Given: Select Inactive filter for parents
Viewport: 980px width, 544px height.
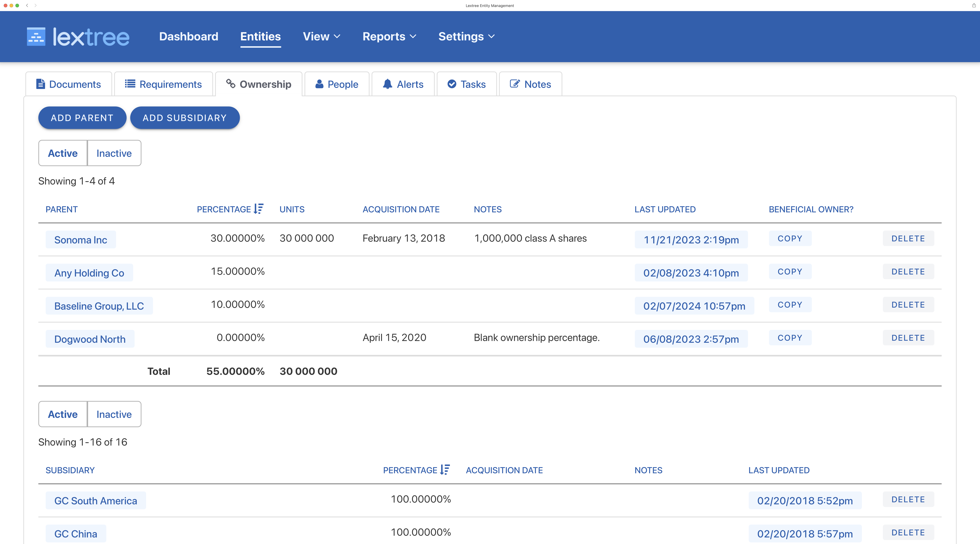Looking at the screenshot, I should point(114,153).
